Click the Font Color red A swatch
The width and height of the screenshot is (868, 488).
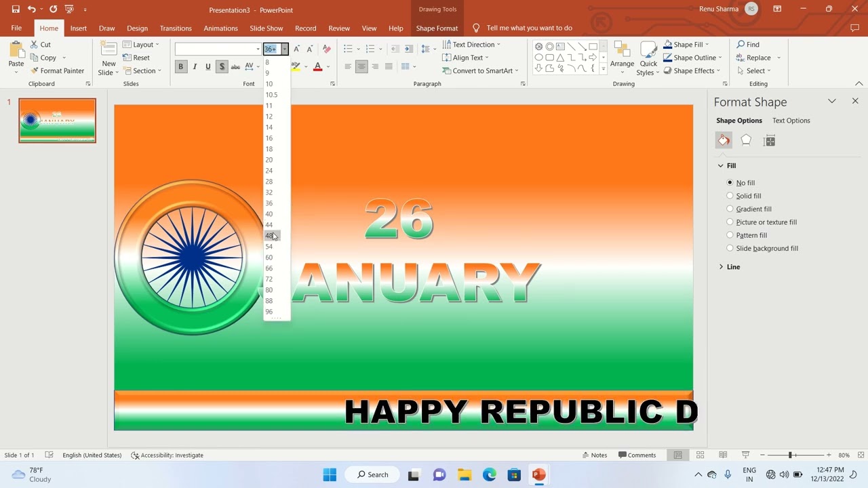317,66
